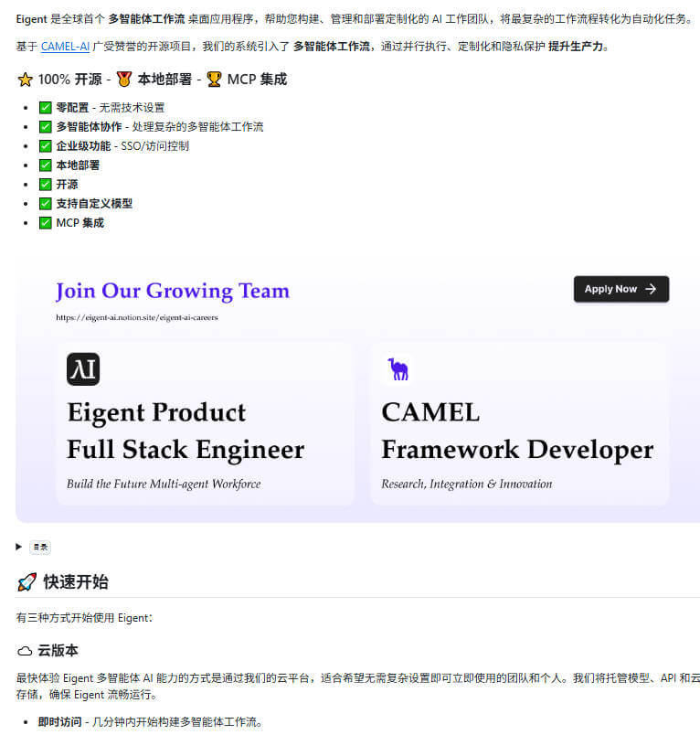Image resolution: width=700 pixels, height=735 pixels.
Task: Click the green check next to 本地部署 list item
Action: (x=46, y=165)
